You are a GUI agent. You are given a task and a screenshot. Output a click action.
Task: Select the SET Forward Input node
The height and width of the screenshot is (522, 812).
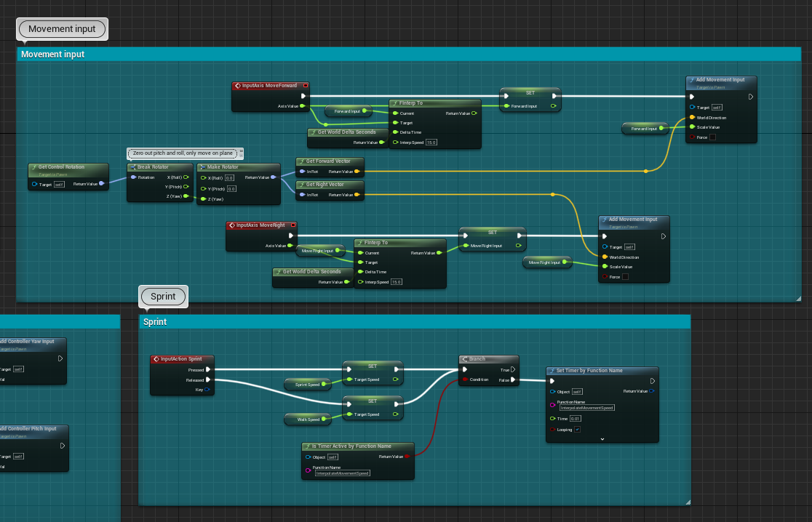(x=530, y=100)
